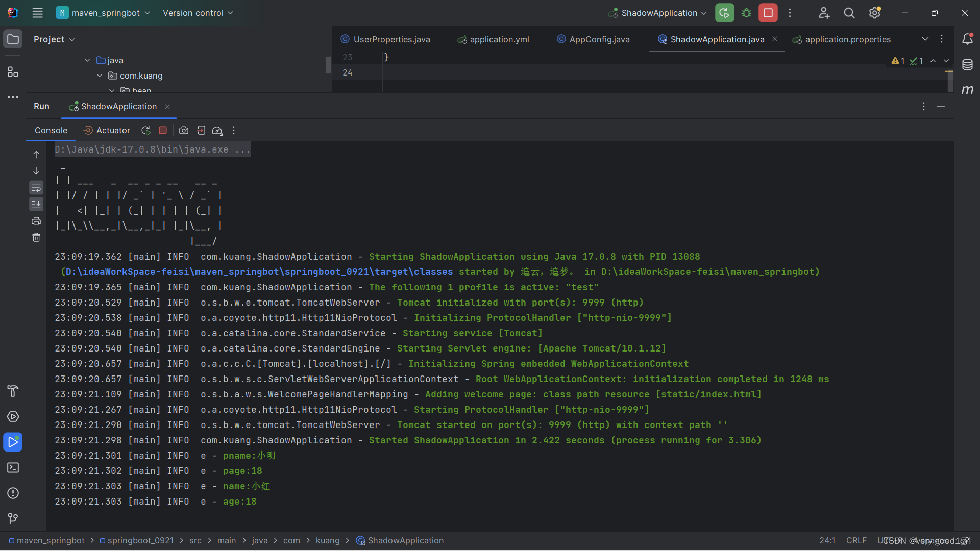Image resolution: width=980 pixels, height=551 pixels.
Task: Toggle soft-wrap in the console gutter
Action: 36,188
